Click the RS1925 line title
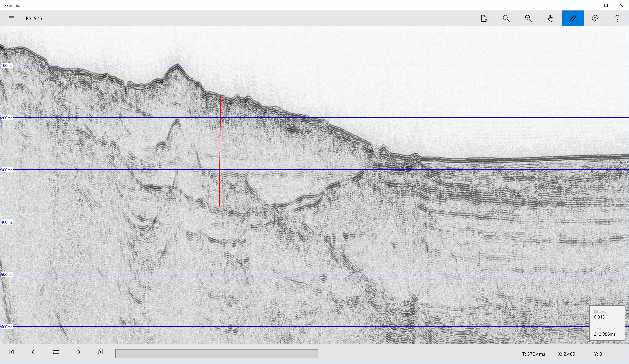Screen dimensions: 629x364 pyautogui.click(x=34, y=18)
